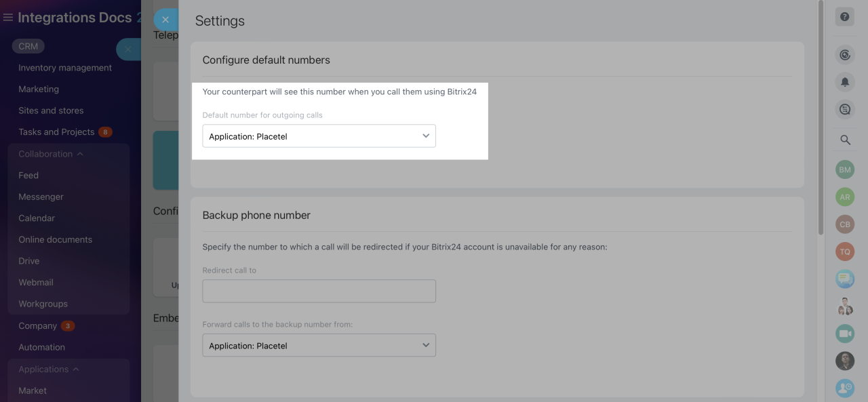Open the BM avatar in the right sidebar
This screenshot has width=868, height=402.
pos(844,169)
